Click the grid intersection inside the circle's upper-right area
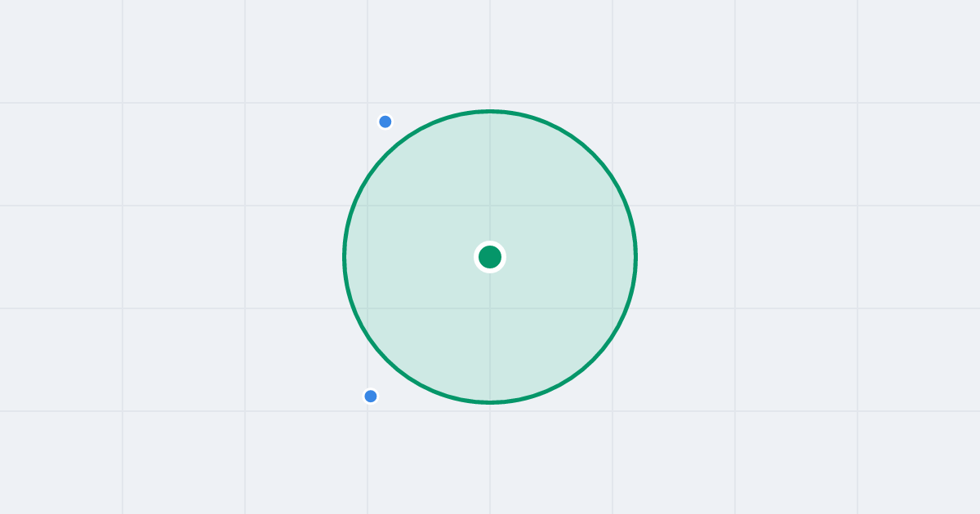 (612, 206)
